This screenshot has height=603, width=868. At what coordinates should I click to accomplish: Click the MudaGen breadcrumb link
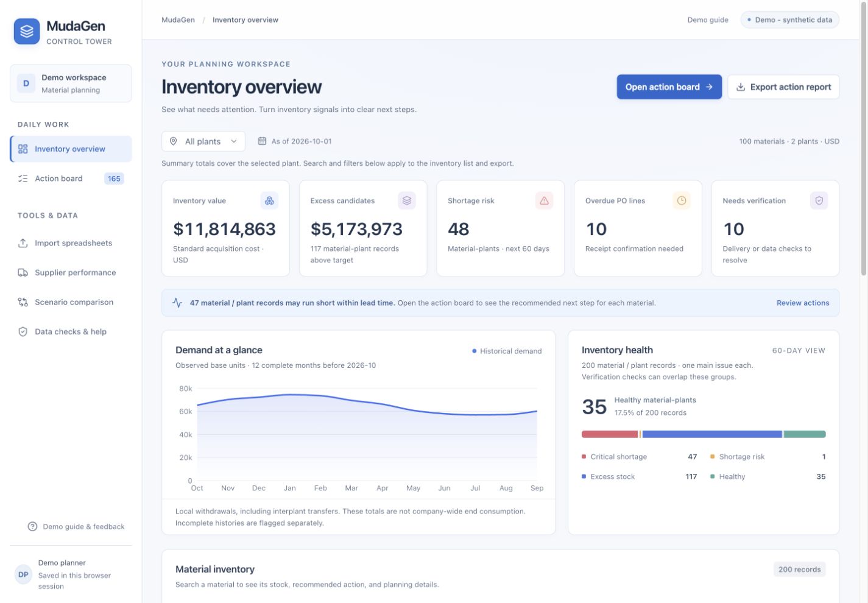point(178,20)
